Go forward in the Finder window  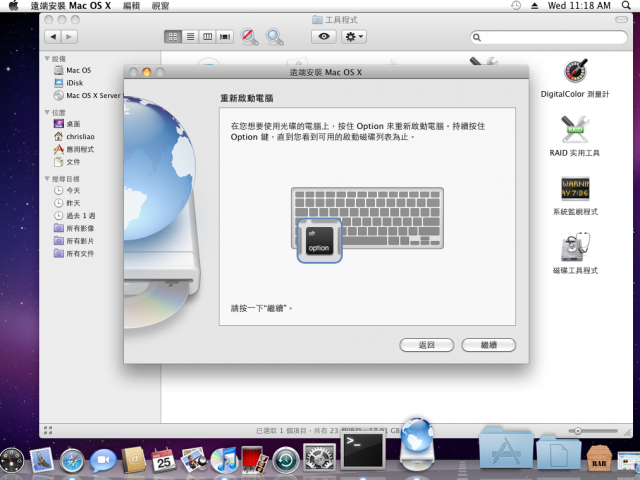(69, 37)
